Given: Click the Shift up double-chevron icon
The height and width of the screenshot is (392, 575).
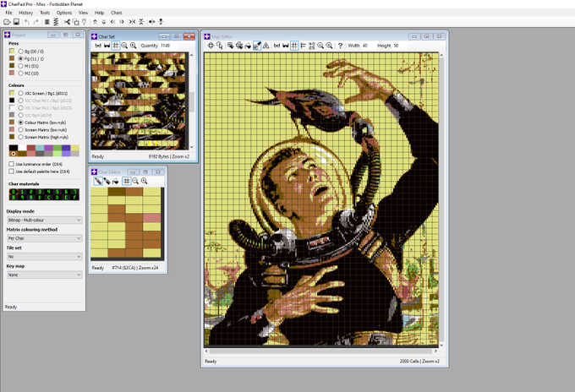Looking at the screenshot, I should click(95, 22).
